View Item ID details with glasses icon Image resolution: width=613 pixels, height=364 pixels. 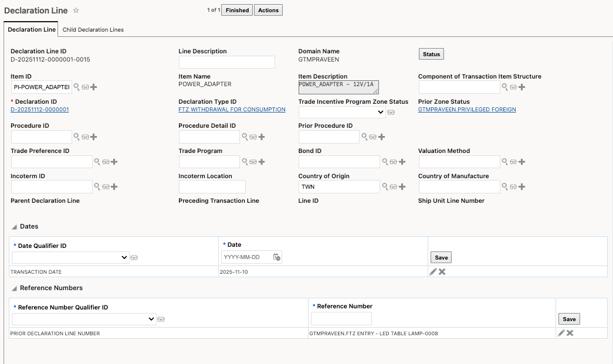pos(85,87)
